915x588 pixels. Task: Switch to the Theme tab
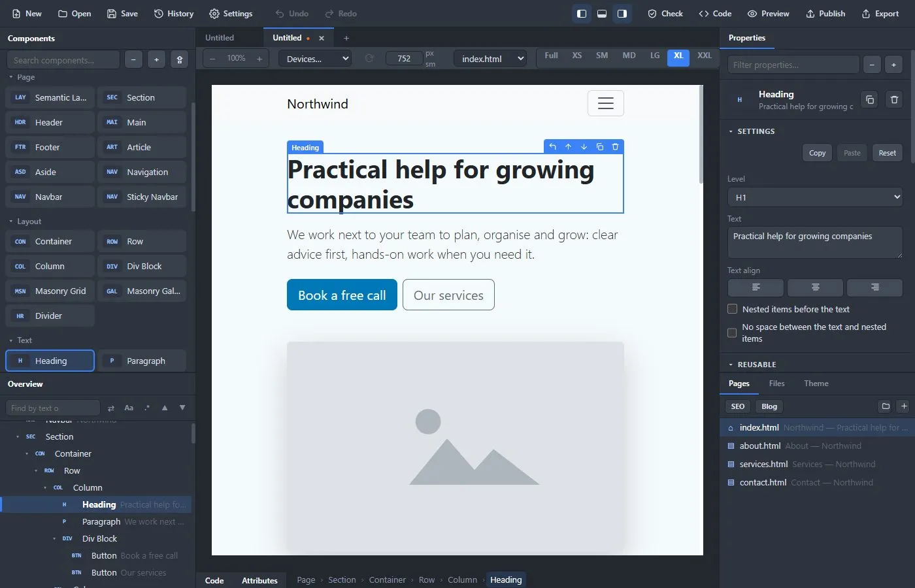coord(816,384)
